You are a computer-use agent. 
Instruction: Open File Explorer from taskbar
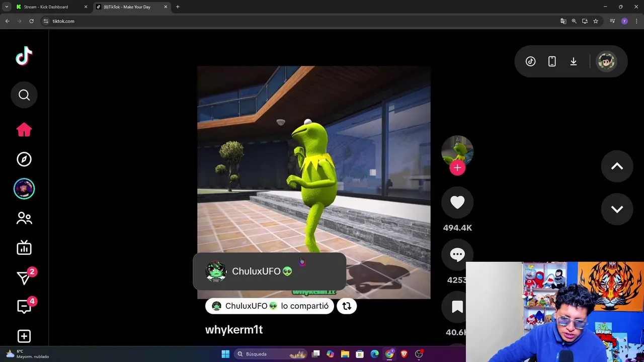point(345,354)
